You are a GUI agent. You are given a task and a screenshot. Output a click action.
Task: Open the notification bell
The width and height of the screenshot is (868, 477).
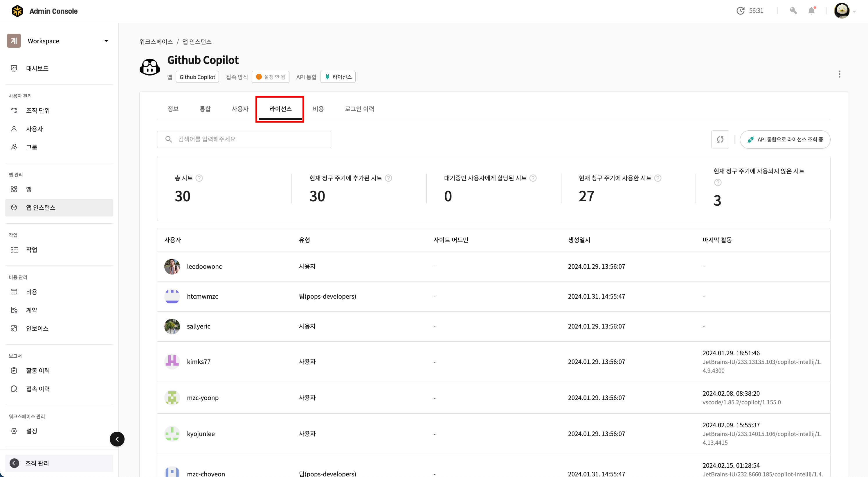[x=811, y=11]
